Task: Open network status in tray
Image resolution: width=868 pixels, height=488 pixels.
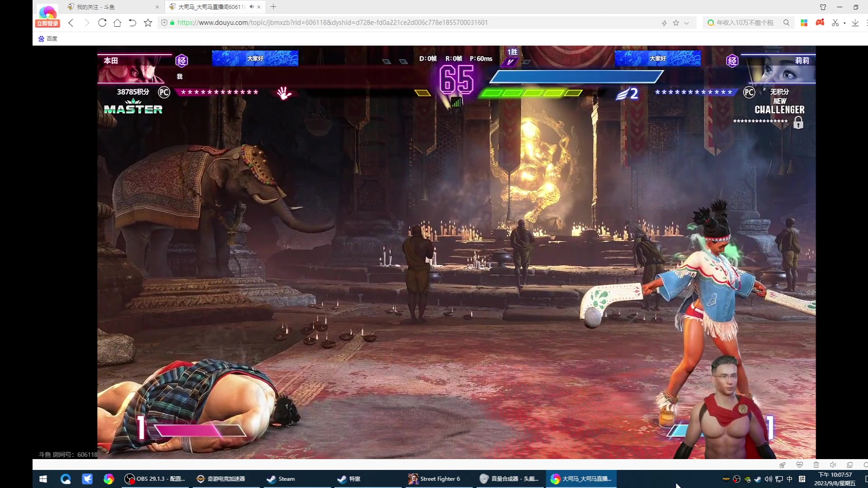Action: pyautogui.click(x=779, y=479)
